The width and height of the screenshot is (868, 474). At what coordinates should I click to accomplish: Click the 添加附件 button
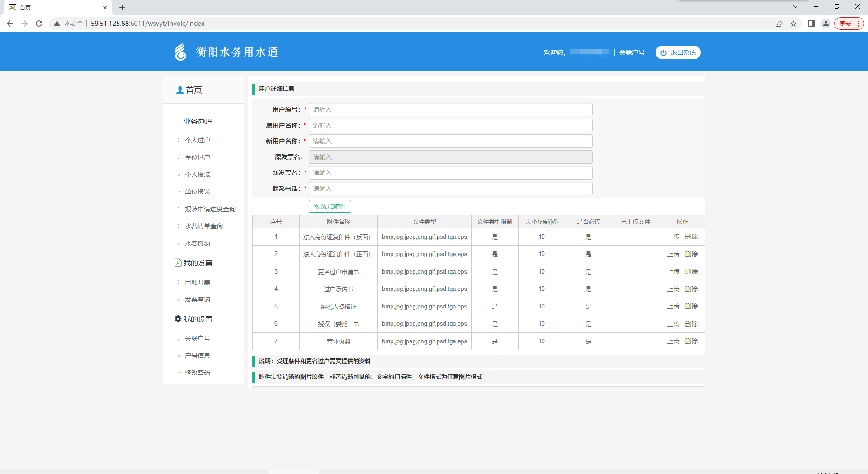(x=330, y=206)
